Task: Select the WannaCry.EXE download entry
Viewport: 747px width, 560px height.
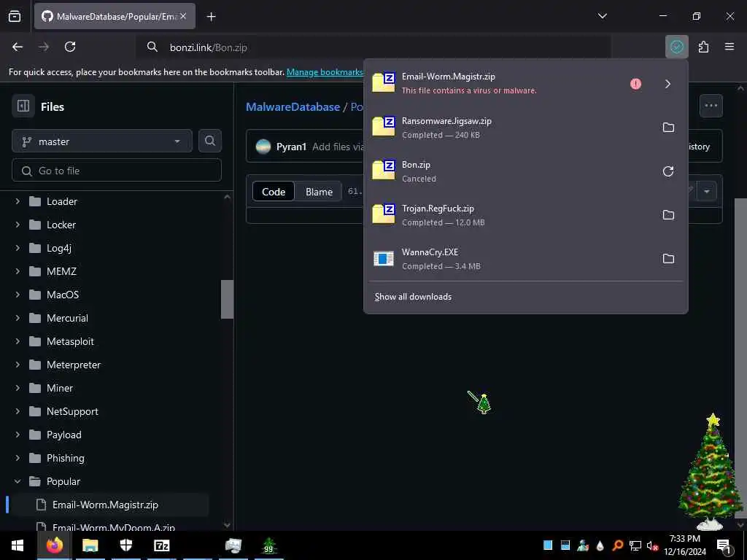Action: (x=510, y=259)
